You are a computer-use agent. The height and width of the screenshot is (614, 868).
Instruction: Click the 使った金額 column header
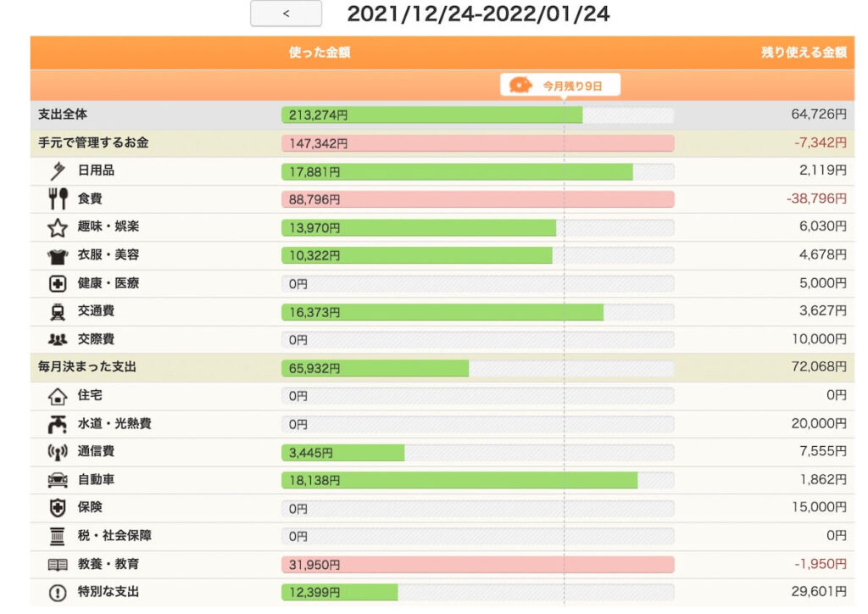click(x=320, y=53)
